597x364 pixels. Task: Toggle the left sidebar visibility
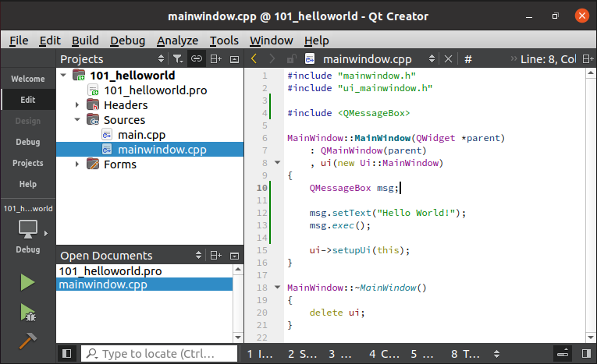pos(66,354)
